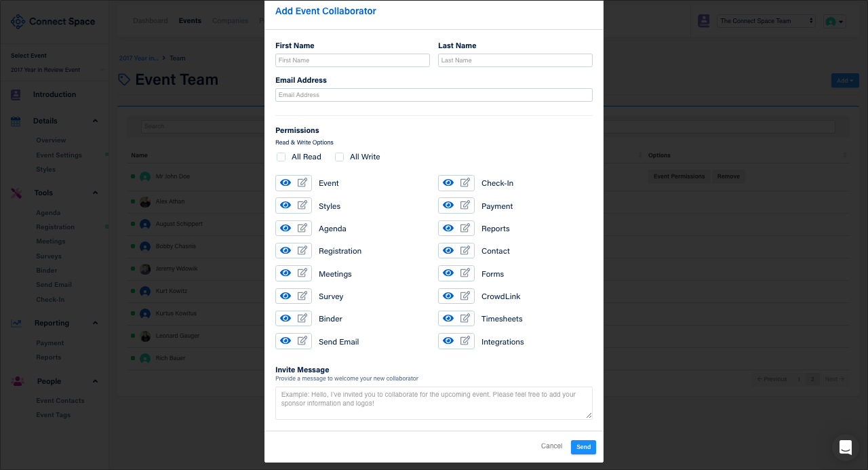Viewport: 868px width, 470px height.
Task: Toggle read (eye) permission for Event
Action: coord(285,183)
